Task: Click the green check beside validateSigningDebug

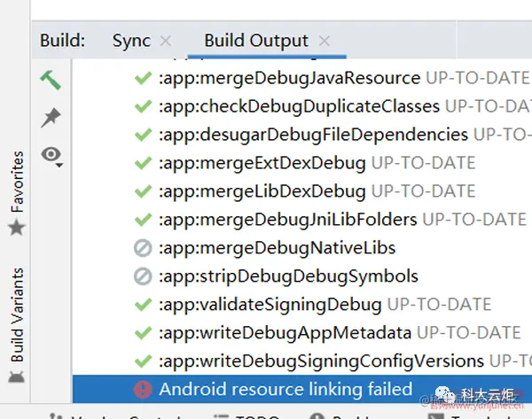Action: coord(143,305)
